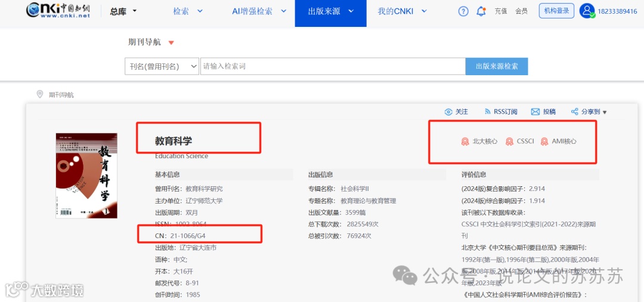Viewport: 644px width, 302px height.
Task: Click the 专辑名称 社会科学II text
Action: [339, 189]
